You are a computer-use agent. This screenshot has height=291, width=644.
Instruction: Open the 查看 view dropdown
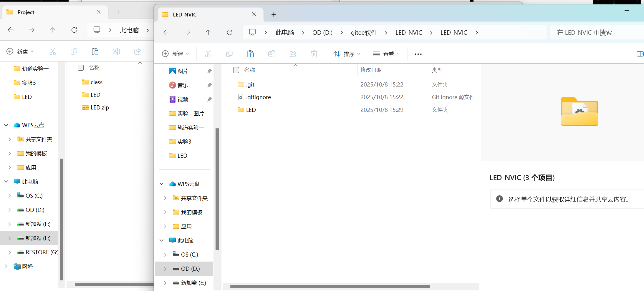coord(386,54)
